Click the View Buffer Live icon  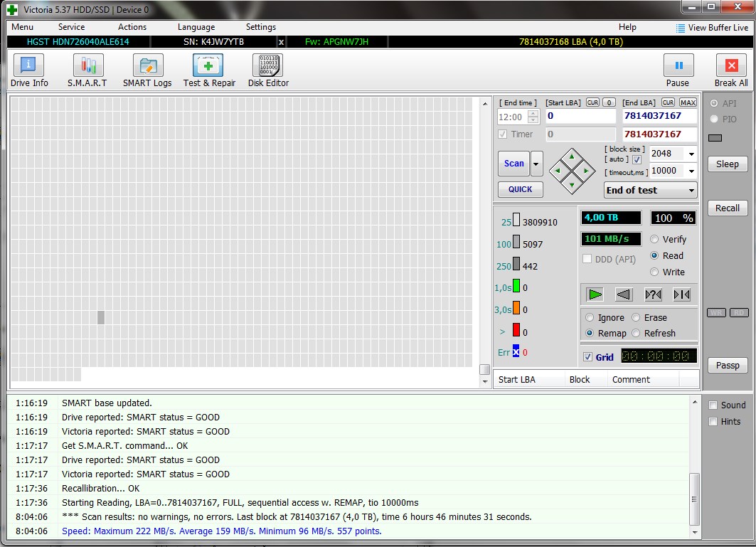[x=681, y=28]
